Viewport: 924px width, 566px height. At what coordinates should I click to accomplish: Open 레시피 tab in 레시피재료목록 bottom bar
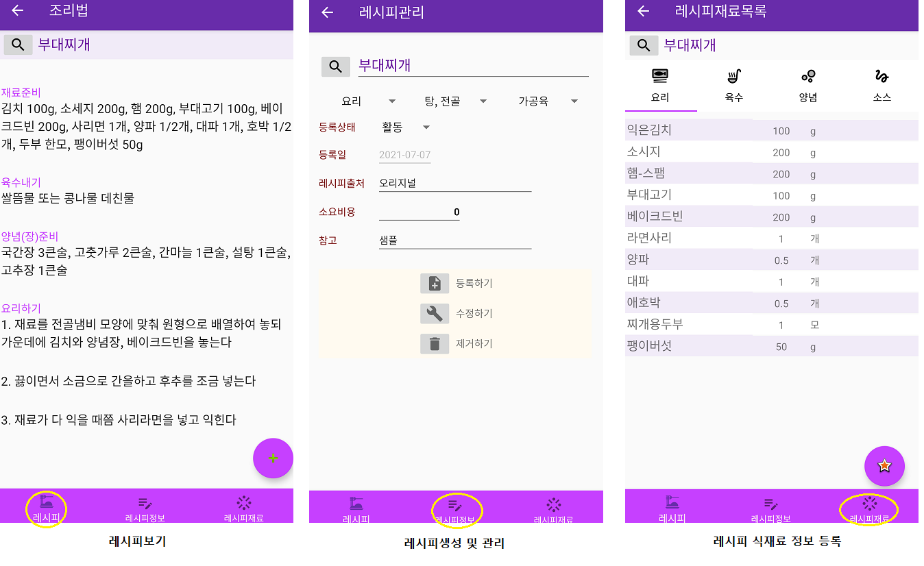672,508
